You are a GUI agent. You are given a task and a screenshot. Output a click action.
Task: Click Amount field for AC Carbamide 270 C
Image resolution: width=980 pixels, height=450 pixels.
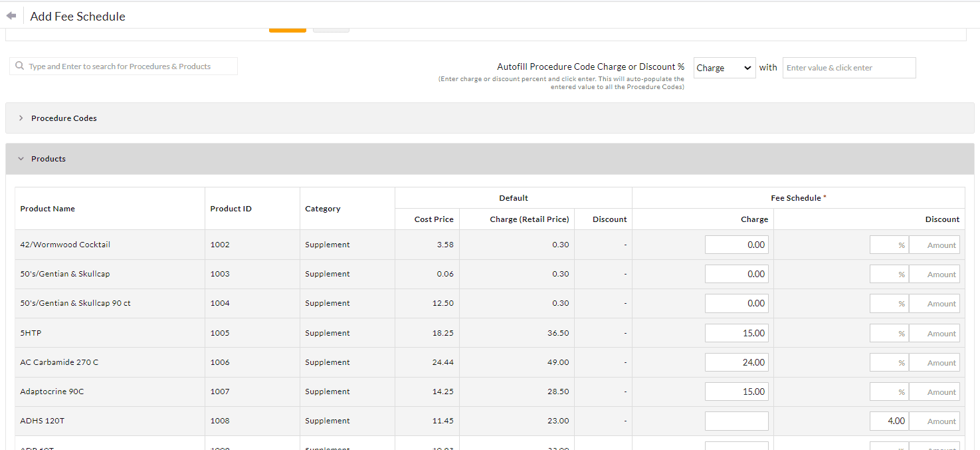coord(934,362)
